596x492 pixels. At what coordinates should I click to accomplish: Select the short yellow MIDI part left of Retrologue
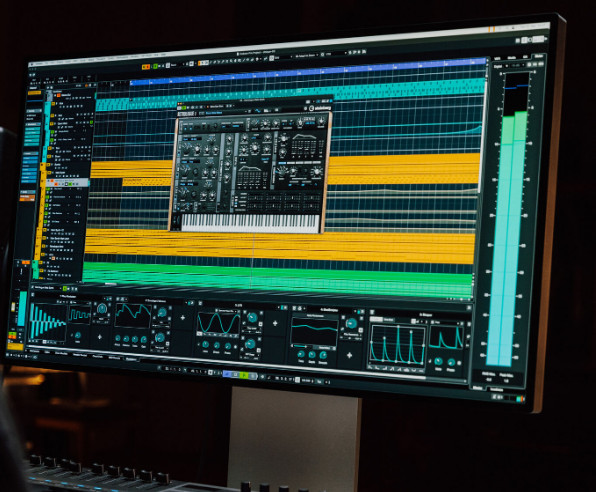(x=147, y=181)
